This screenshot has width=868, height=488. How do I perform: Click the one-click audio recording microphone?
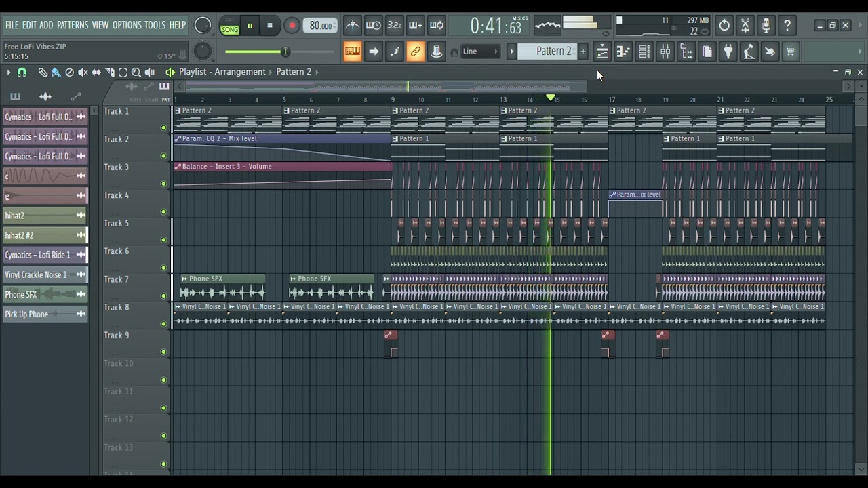pos(766,26)
